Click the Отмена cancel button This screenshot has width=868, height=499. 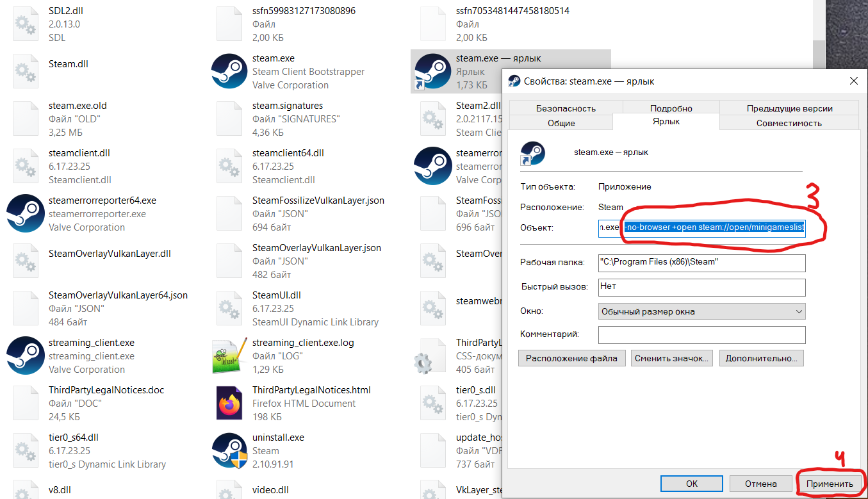761,484
